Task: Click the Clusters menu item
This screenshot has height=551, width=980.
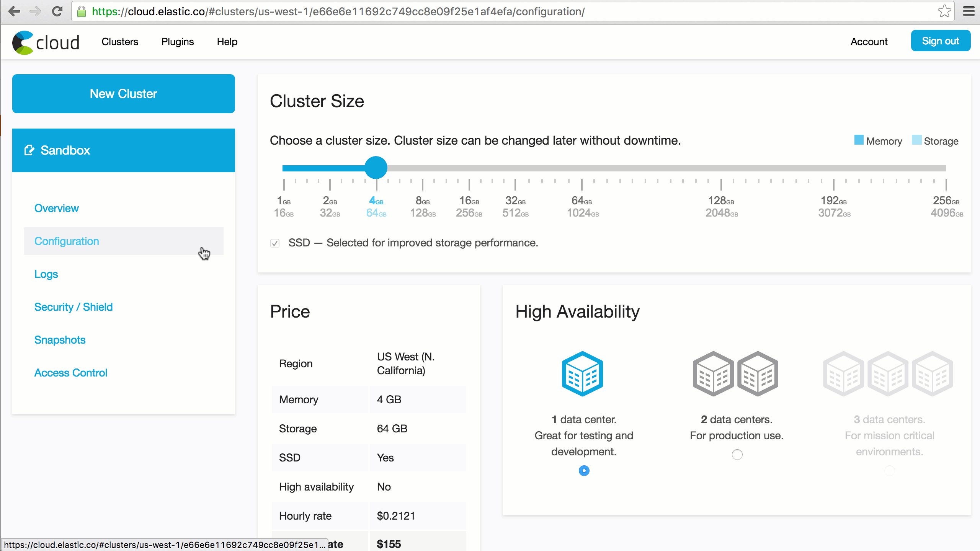Action: 120,41
